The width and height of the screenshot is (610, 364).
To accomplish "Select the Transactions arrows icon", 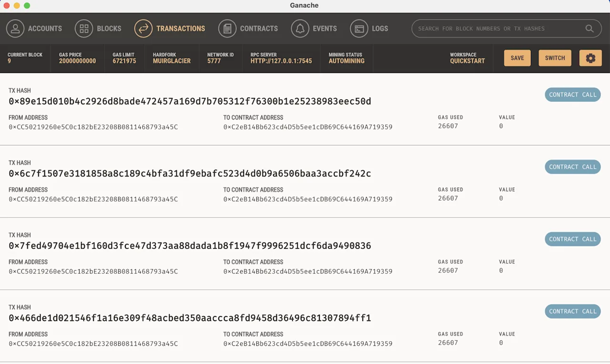I will [x=143, y=29].
